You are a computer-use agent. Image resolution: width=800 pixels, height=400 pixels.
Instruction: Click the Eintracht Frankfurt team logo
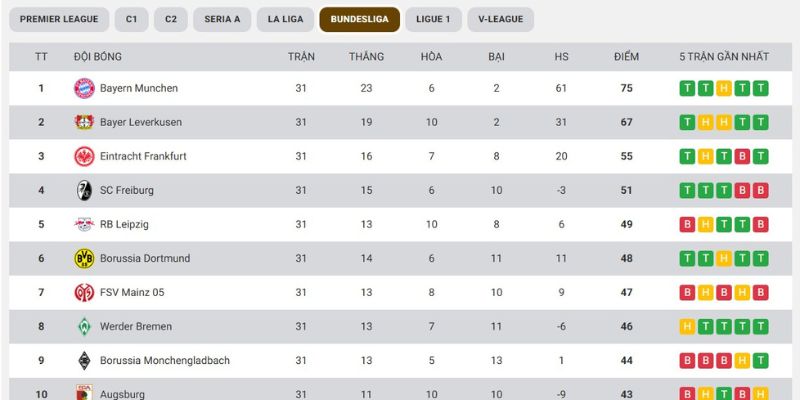pos(83,156)
